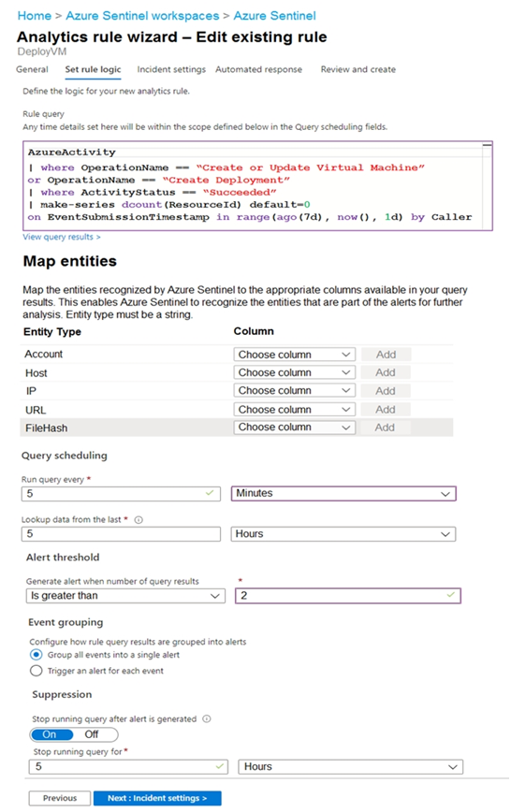Viewport: 511px width, 812px height.
Task: Click View query results link
Action: tap(62, 237)
